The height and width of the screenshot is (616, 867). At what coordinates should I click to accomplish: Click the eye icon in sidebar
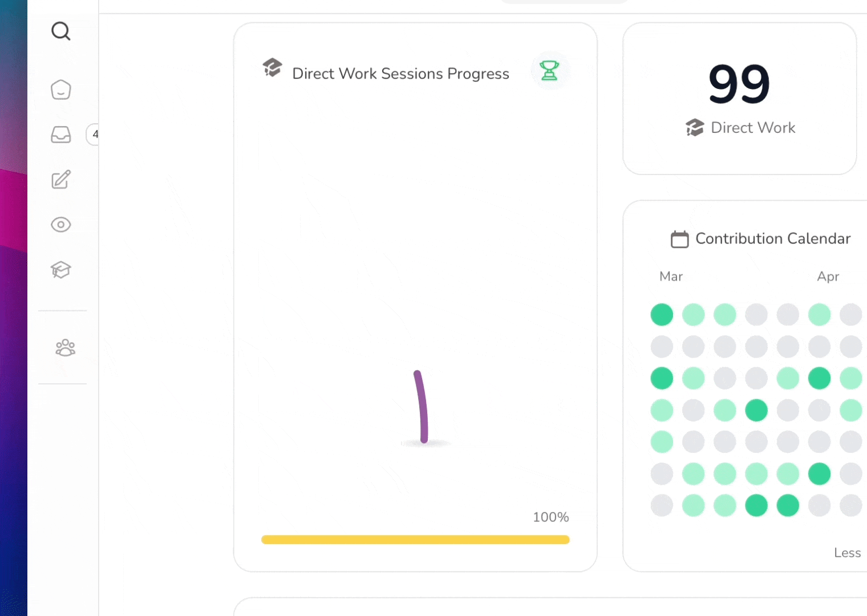(60, 225)
